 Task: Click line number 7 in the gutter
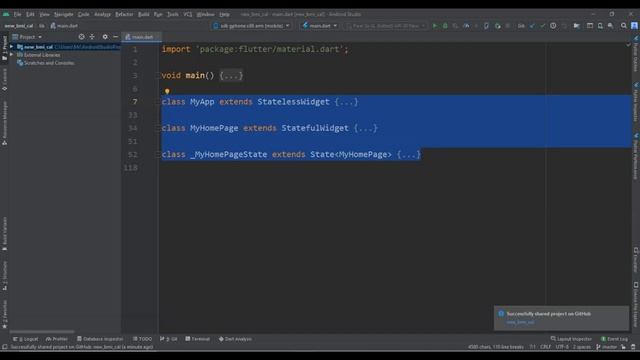pos(135,102)
